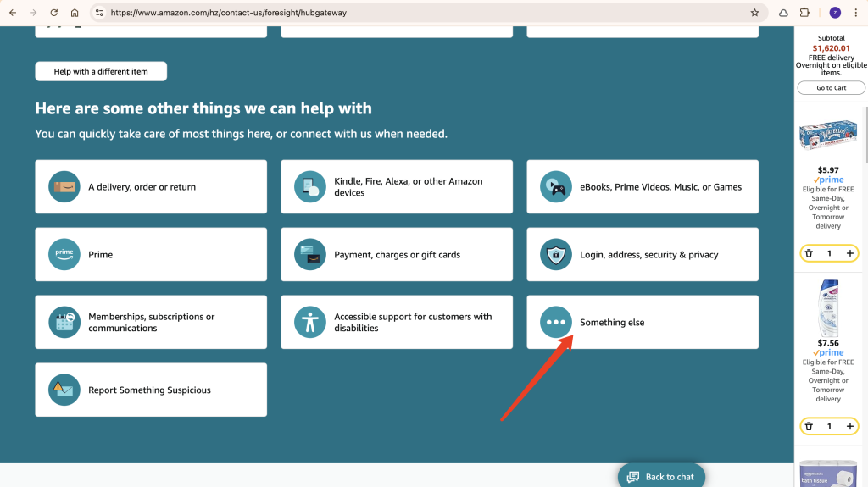The width and height of the screenshot is (868, 487).
Task: Open the browser profile avatar
Action: (x=835, y=13)
